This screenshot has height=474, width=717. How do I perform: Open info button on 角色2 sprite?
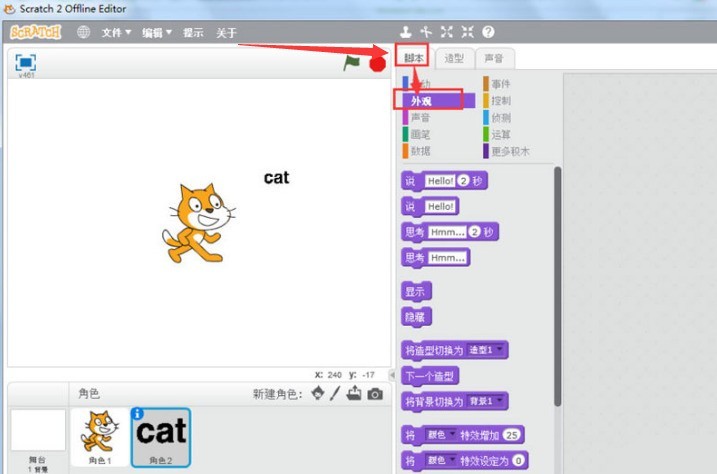(x=137, y=414)
